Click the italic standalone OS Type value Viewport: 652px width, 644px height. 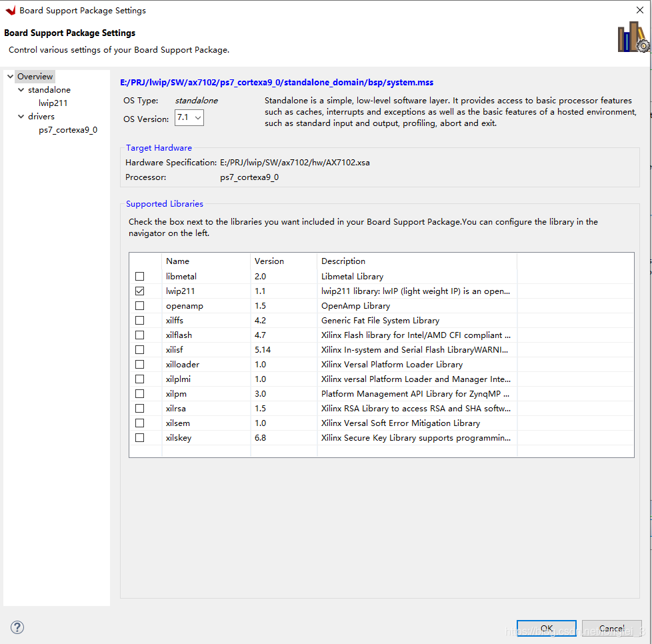(196, 101)
